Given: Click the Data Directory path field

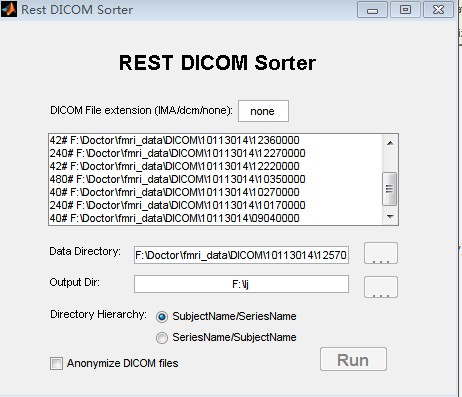Looking at the screenshot, I should pyautogui.click(x=241, y=255).
